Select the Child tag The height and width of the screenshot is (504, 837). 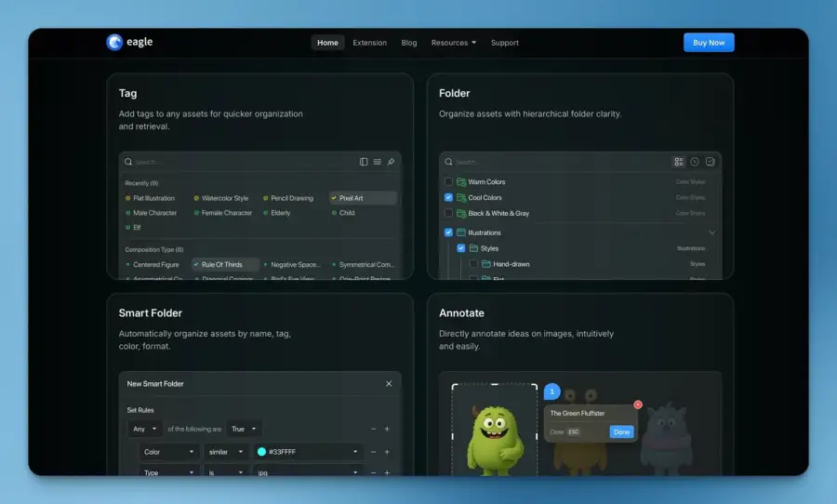342,213
